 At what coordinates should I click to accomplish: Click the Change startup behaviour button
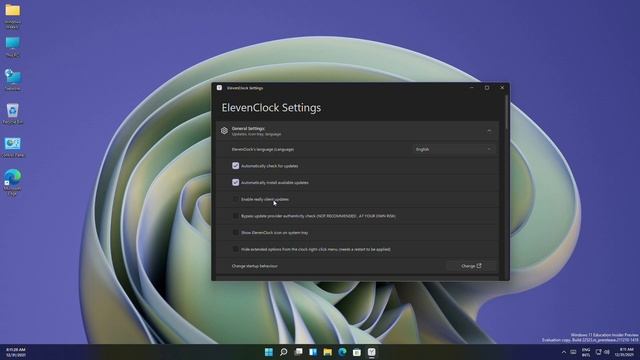(471, 266)
